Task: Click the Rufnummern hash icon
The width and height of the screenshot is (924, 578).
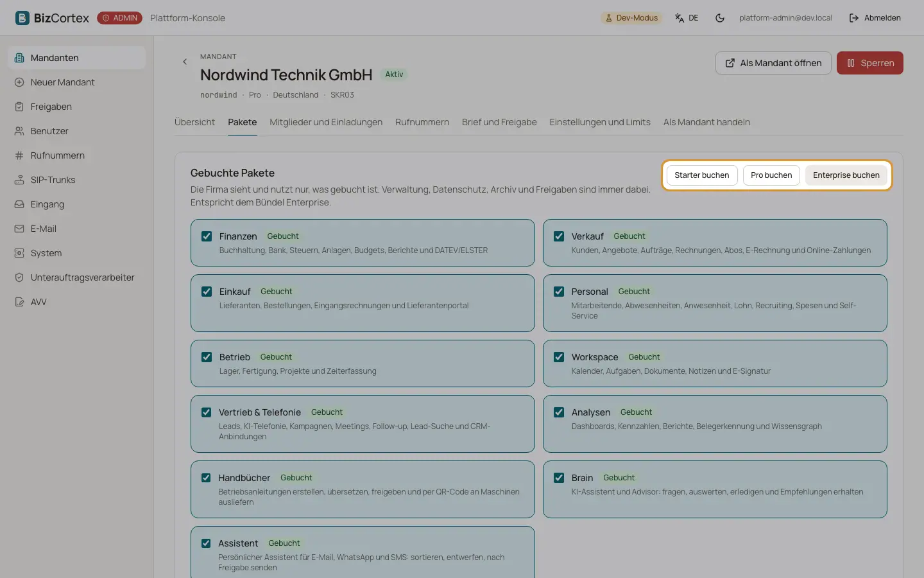Action: click(19, 155)
